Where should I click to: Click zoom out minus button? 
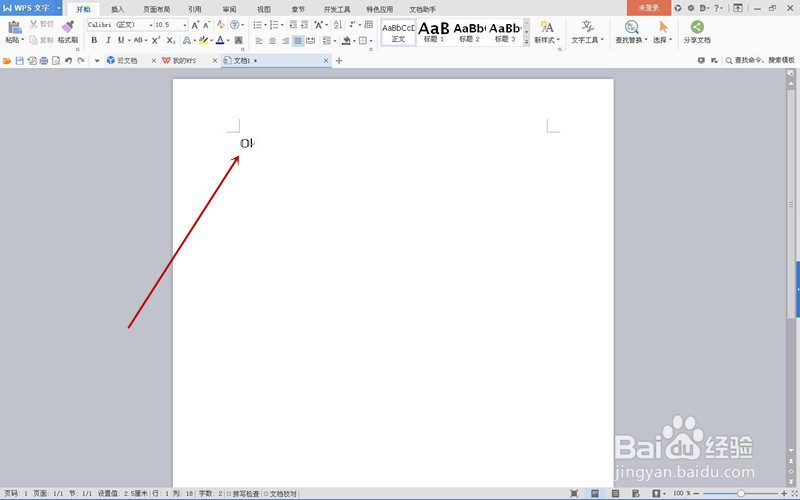697,493
